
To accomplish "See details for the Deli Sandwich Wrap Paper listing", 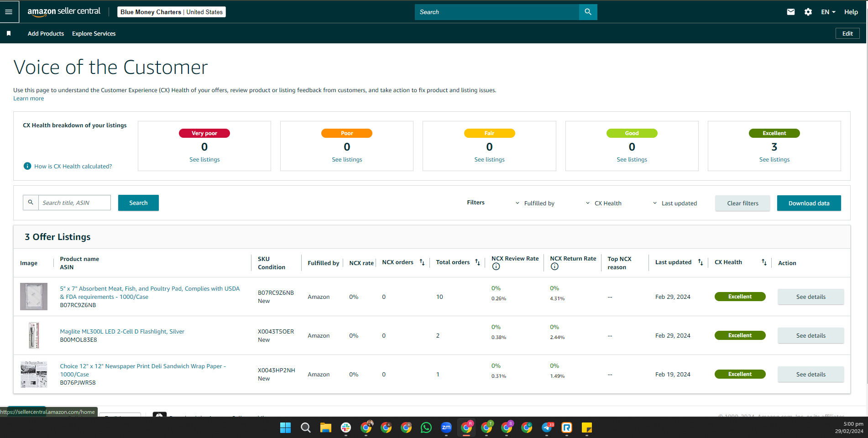I will point(810,374).
